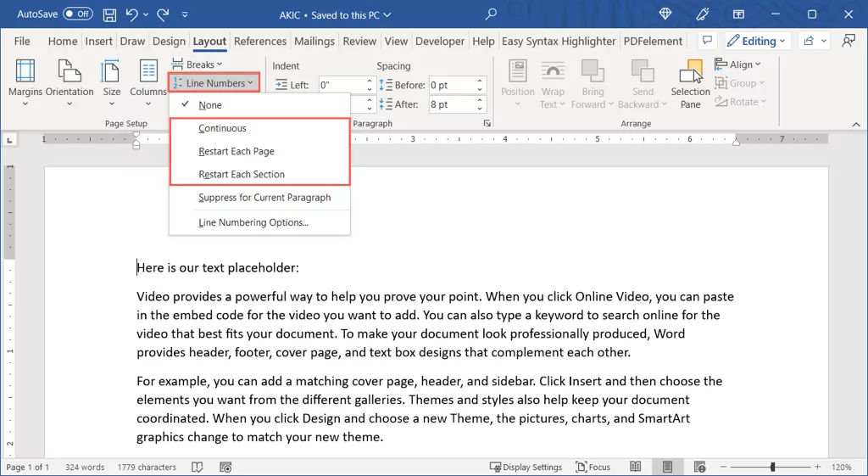Image resolution: width=868 pixels, height=476 pixels.
Task: Select None in Line Numbers menu
Action: point(259,104)
